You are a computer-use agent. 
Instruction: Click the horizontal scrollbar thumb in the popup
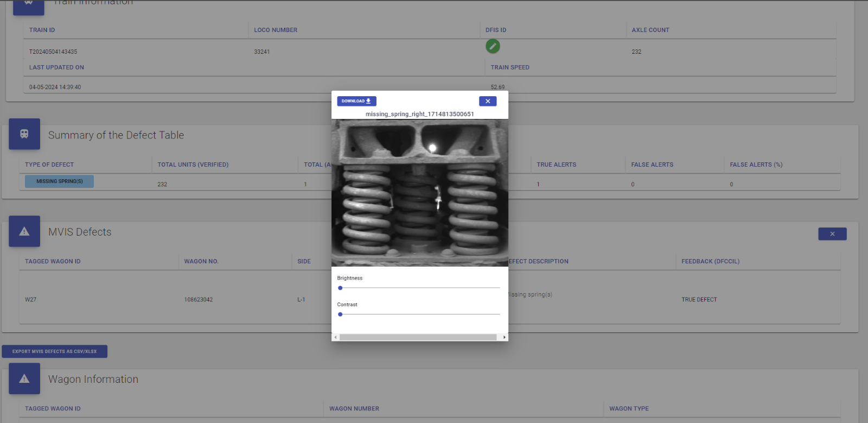(x=418, y=337)
